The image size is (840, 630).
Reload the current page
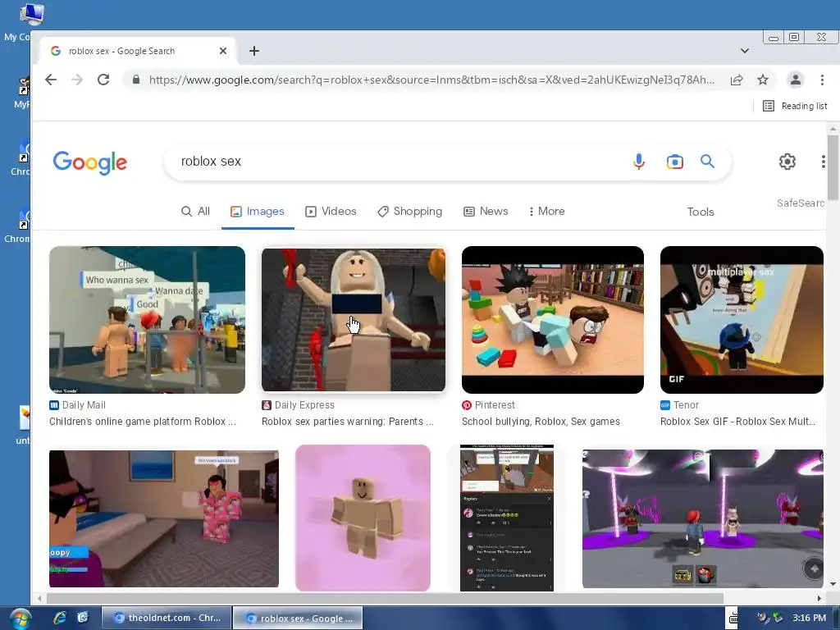click(103, 80)
